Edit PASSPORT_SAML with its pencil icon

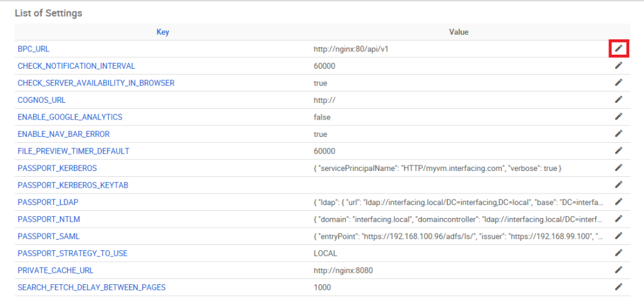(x=618, y=236)
